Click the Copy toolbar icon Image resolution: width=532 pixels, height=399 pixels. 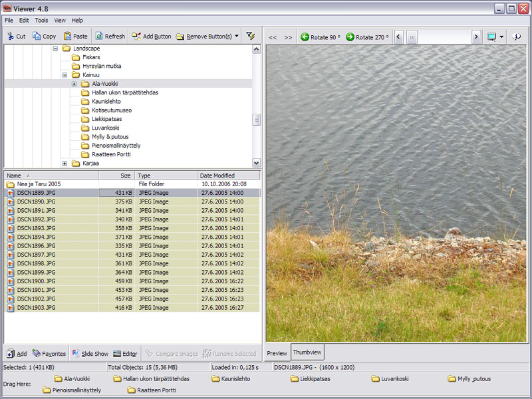tap(37, 37)
